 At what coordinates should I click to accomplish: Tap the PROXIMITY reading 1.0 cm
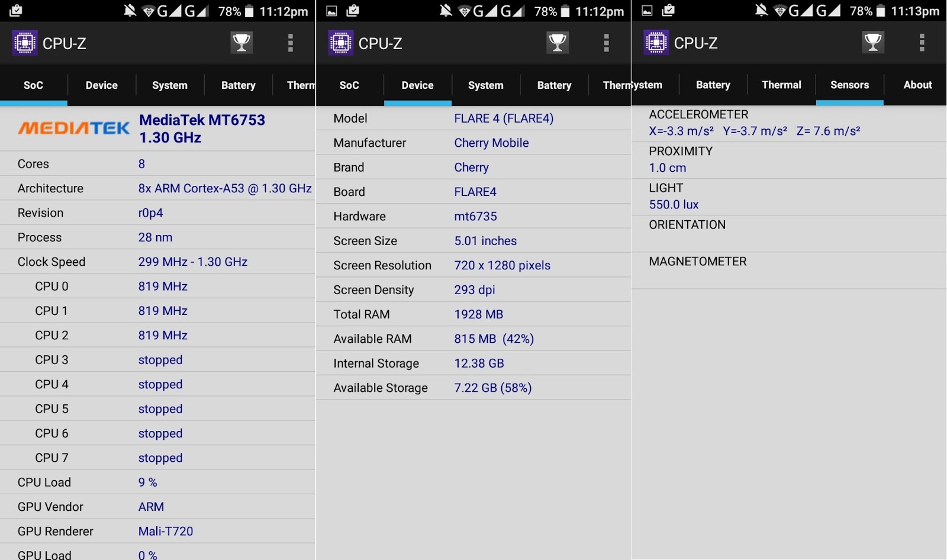pyautogui.click(x=668, y=168)
